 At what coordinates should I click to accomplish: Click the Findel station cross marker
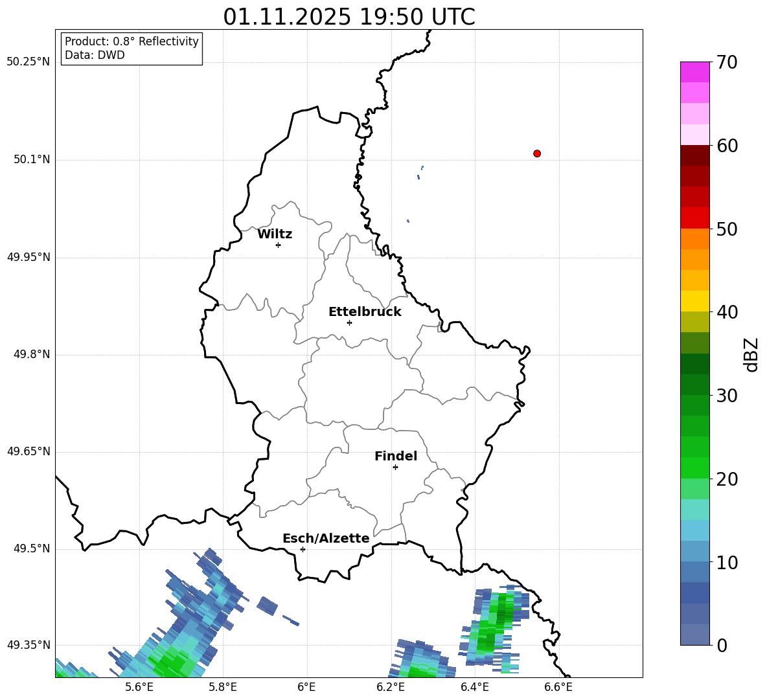(x=395, y=468)
